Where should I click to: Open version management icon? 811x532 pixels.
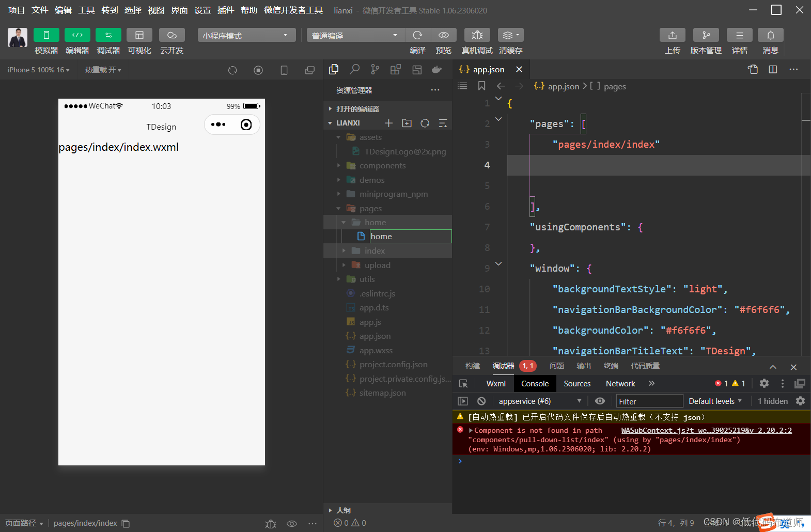click(x=706, y=35)
